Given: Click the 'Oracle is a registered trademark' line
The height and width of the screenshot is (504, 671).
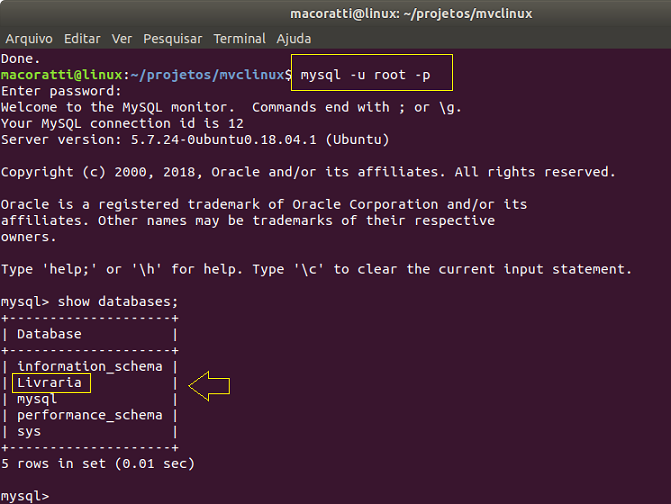Looking at the screenshot, I should click(264, 205).
